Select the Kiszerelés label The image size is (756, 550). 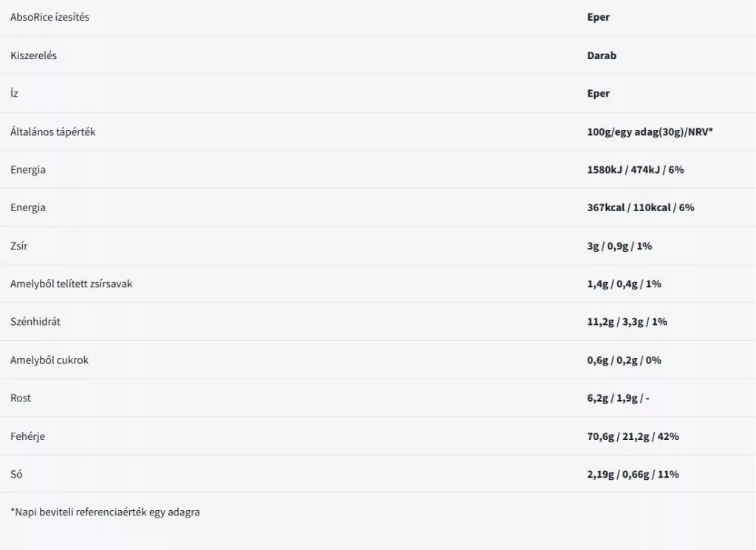pos(33,55)
